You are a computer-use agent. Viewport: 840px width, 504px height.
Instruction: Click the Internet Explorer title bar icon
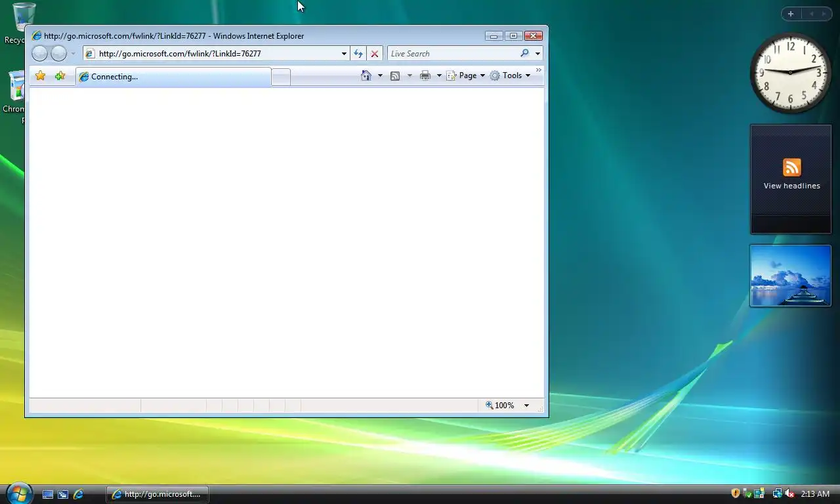(x=37, y=36)
